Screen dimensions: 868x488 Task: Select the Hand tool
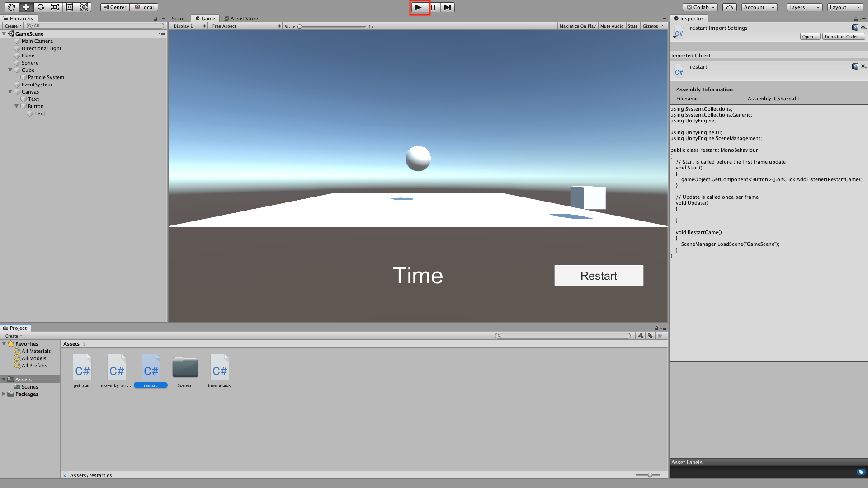coord(11,7)
